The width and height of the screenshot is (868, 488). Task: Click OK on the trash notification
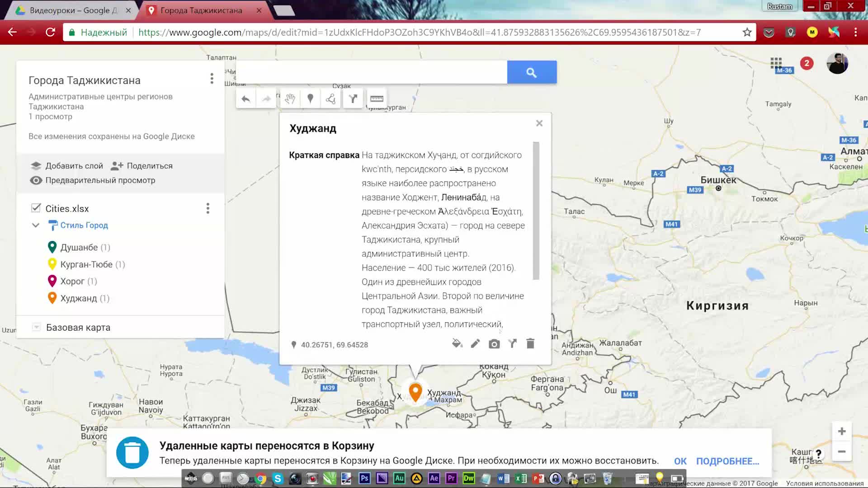[680, 461]
